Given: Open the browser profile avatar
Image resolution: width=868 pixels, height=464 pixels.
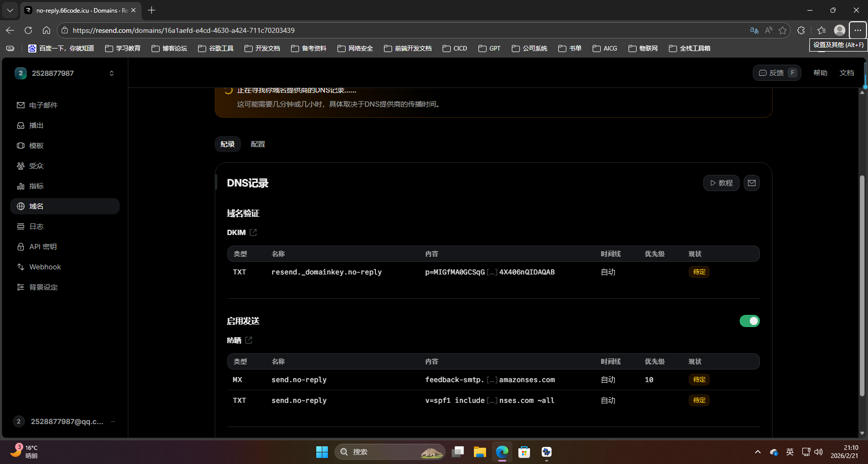Looking at the screenshot, I should point(840,30).
